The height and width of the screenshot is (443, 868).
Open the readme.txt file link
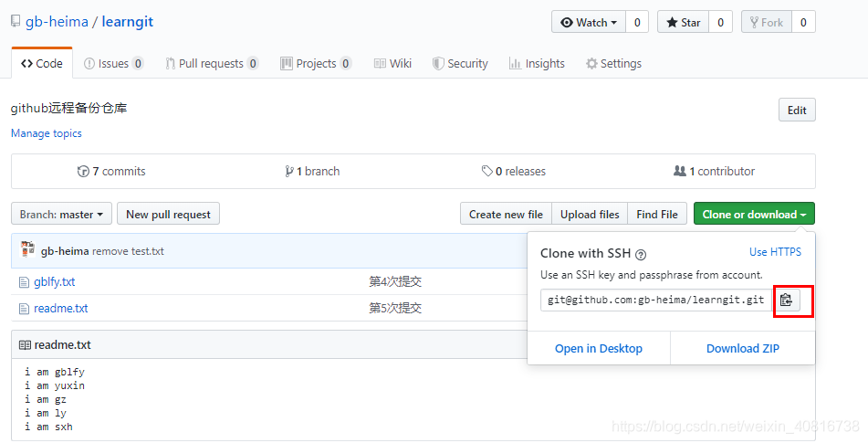tap(61, 309)
